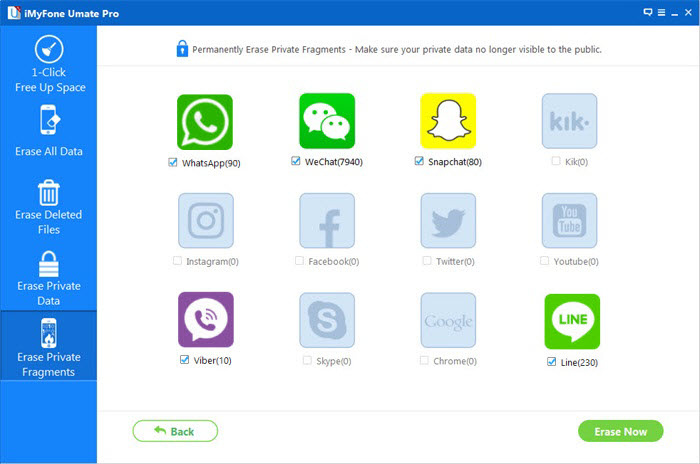
Task: Open the feedback speech-bubble icon in the title bar
Action: coord(648,12)
